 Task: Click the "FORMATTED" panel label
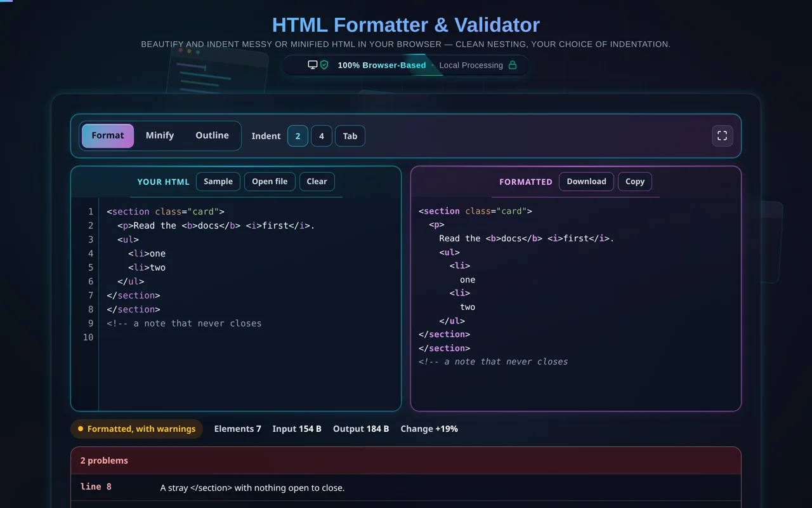(526, 182)
